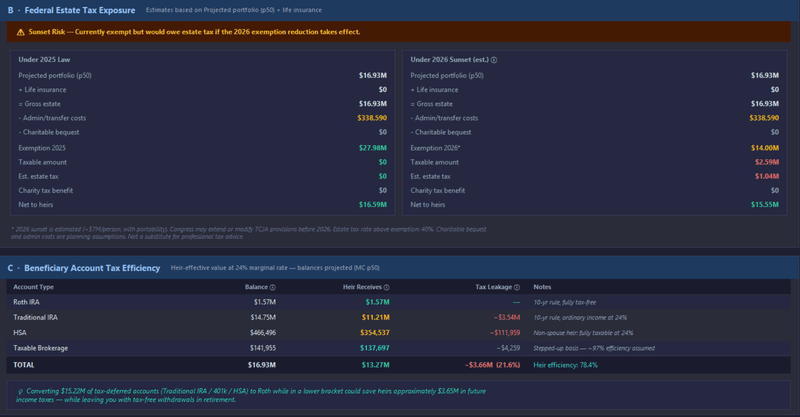Viewport: 800px width, 417px height.
Task: Sort by the Account Type column header
Action: click(33, 287)
